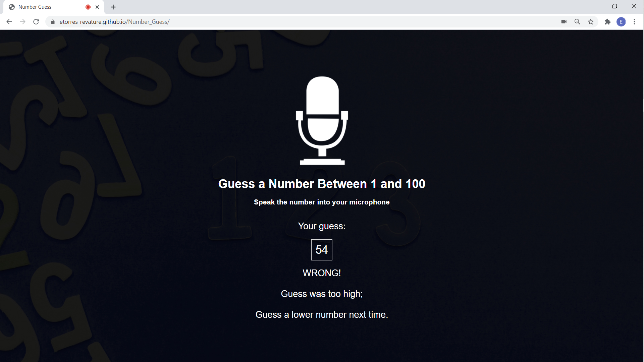Open a new tab with plus button

pos(113,7)
